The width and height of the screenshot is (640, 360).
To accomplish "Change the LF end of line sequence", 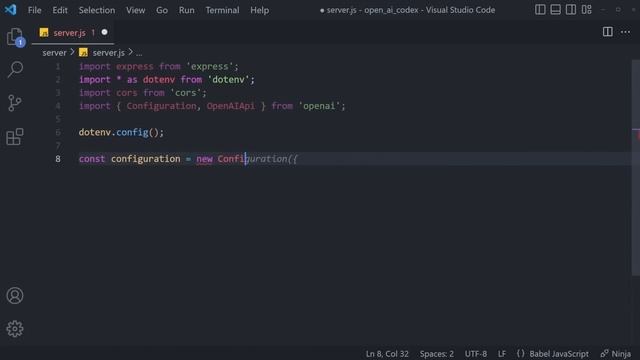I will click(x=502, y=353).
